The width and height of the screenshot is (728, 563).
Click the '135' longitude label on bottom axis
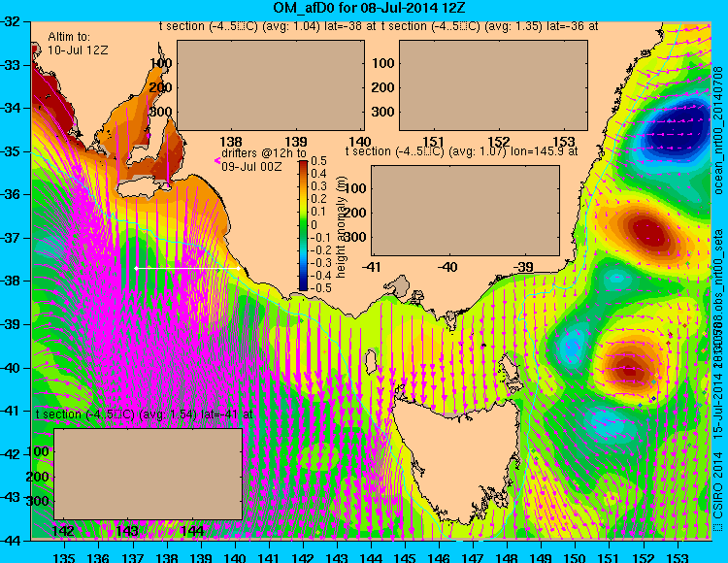[64, 558]
